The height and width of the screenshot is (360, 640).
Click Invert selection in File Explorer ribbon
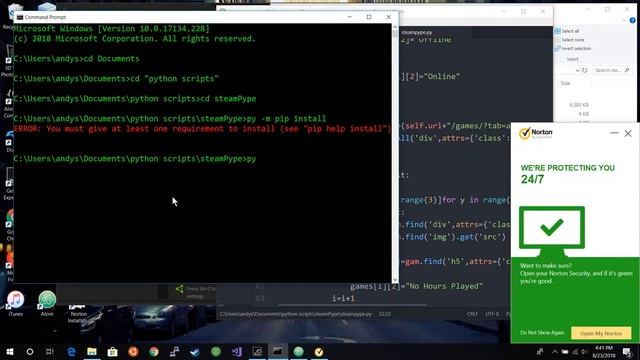tap(572, 49)
